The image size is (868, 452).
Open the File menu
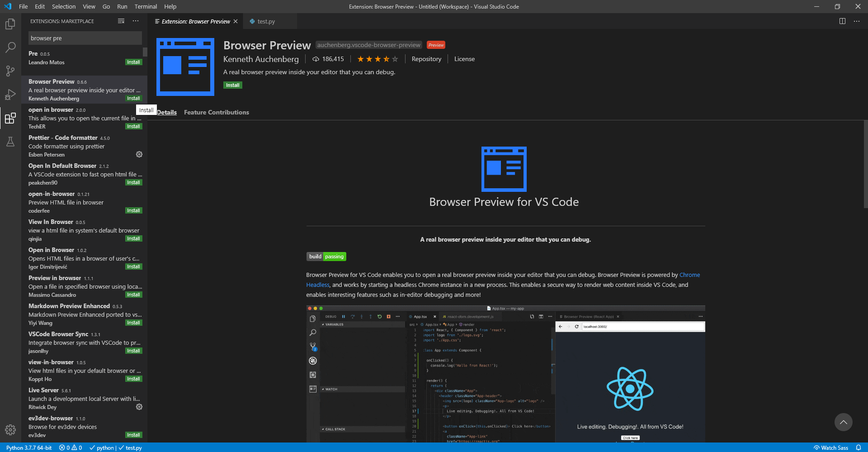coord(24,6)
